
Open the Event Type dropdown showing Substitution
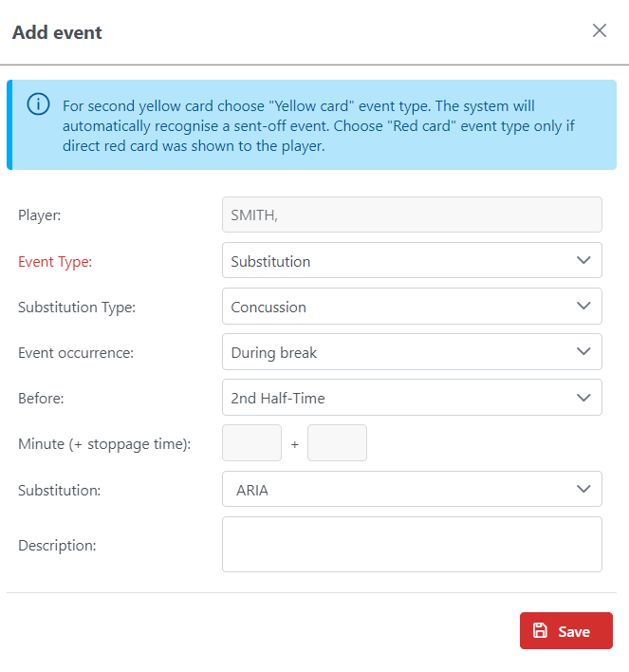pos(412,261)
